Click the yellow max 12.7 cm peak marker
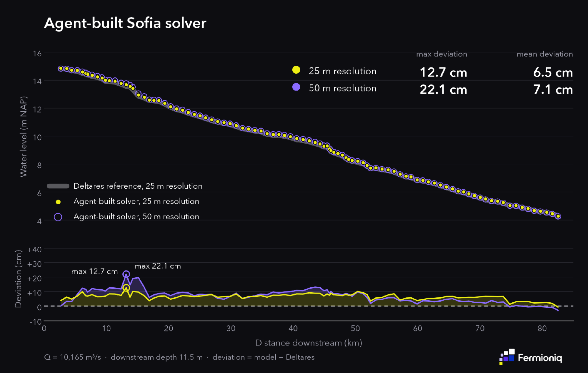Screen dimensions: 588x373 pos(126,288)
